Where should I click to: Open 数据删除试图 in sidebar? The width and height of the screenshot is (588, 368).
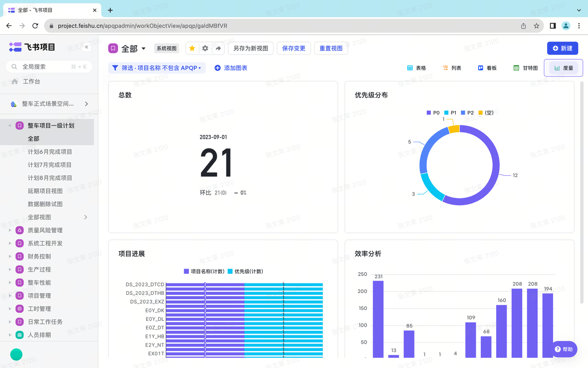(45, 204)
